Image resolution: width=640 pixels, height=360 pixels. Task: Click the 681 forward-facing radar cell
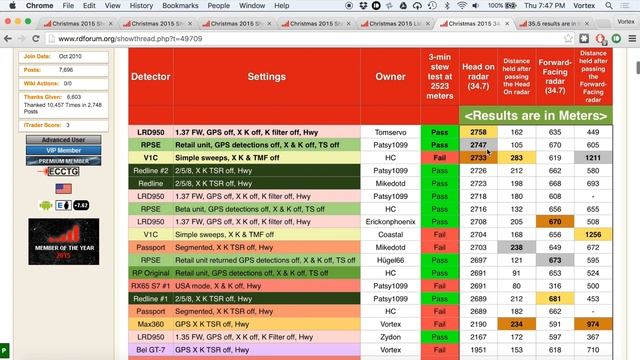[x=555, y=299]
